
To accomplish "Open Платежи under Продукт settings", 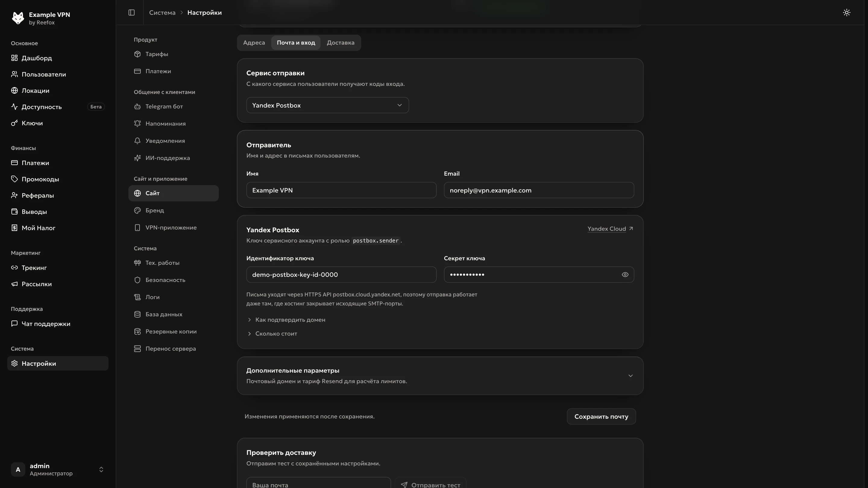I will [x=173, y=71].
